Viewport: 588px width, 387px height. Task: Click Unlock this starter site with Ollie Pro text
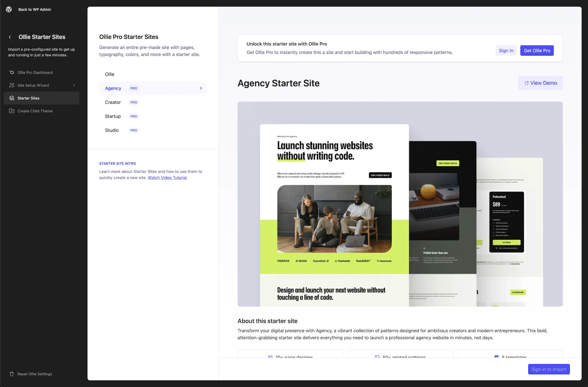tap(287, 44)
